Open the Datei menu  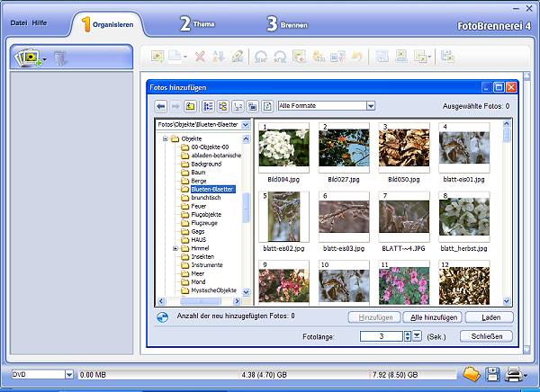[x=18, y=21]
